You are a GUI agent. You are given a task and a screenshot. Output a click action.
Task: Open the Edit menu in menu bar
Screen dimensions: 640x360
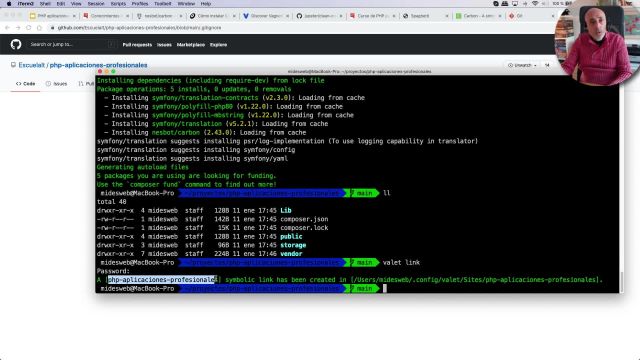coord(61,4)
